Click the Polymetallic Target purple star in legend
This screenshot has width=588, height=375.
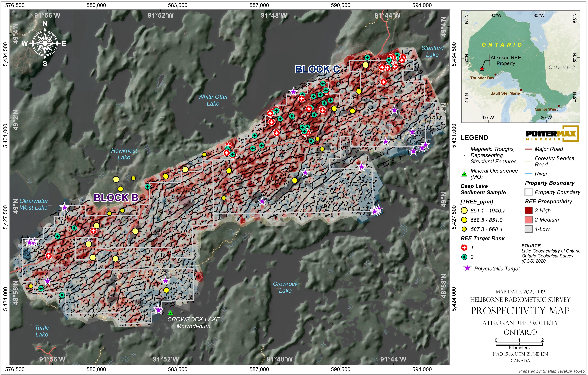[467, 268]
